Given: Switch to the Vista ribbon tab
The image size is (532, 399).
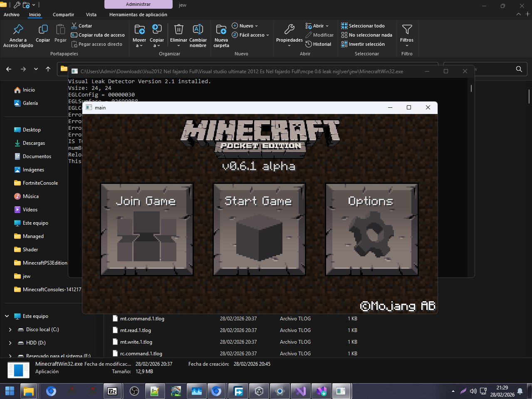Looking at the screenshot, I should pyautogui.click(x=91, y=15).
